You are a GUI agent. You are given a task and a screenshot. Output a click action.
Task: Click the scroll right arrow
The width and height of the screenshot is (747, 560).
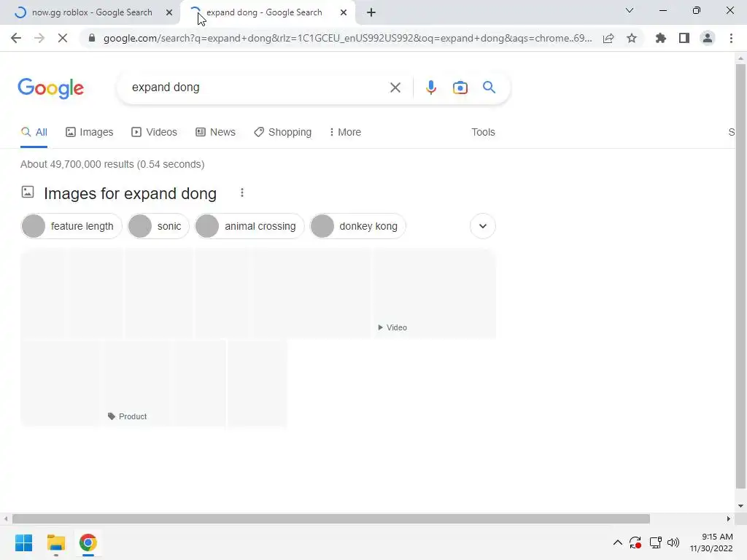[729, 518]
